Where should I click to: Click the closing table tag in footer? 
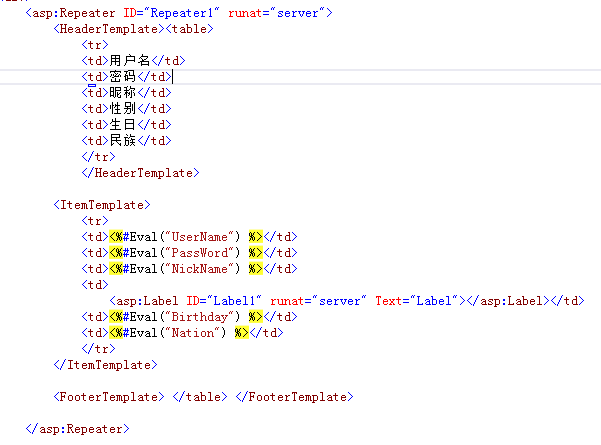point(200,397)
